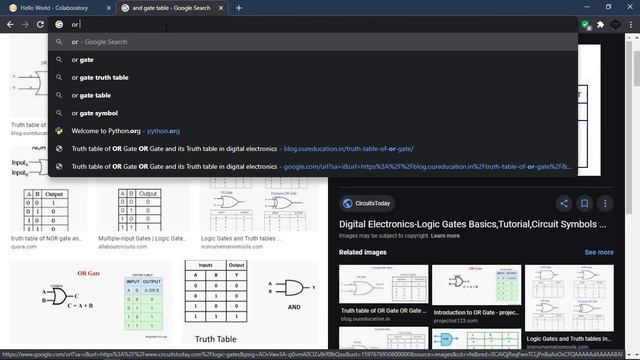Click allaboutcircuits.com source text
The image size is (640, 360).
(x=122, y=247)
